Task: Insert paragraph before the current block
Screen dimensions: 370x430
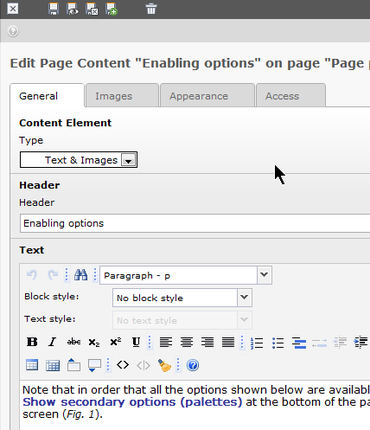Action: [73, 365]
